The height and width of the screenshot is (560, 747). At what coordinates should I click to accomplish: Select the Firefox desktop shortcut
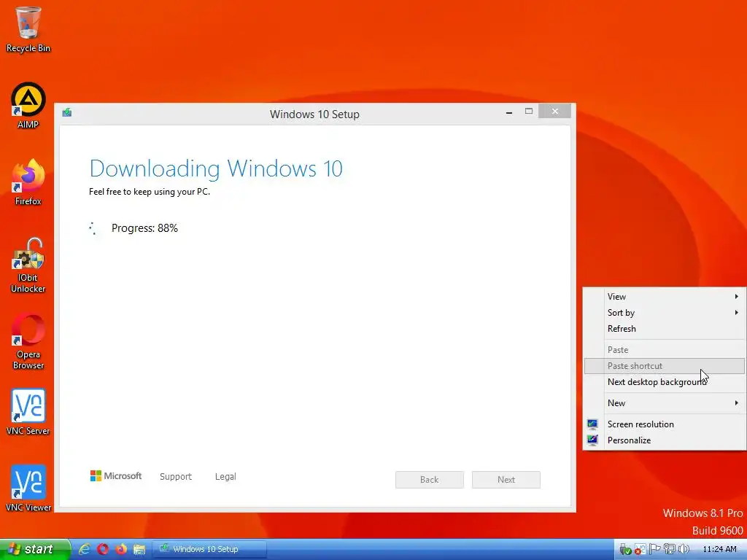coord(28,182)
